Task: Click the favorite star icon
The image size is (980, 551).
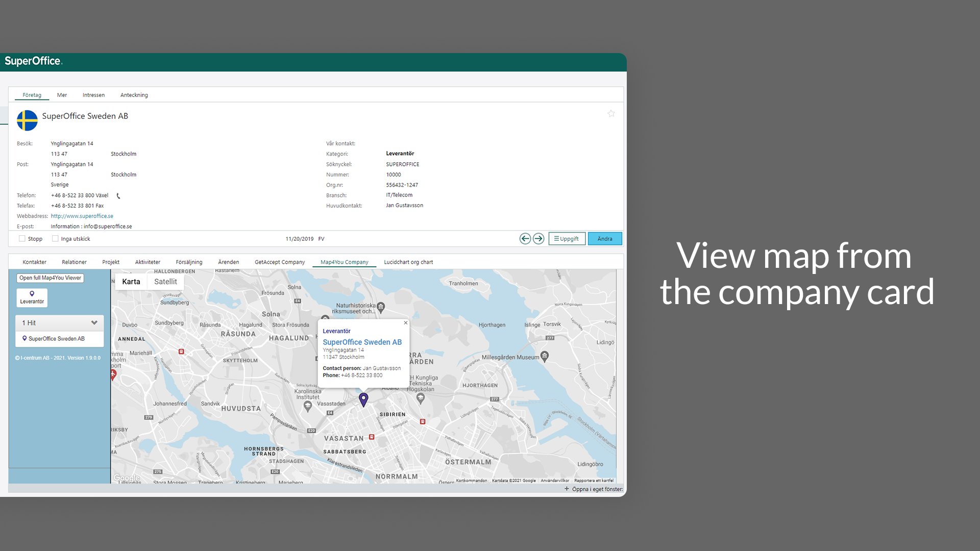Action: [x=611, y=114]
